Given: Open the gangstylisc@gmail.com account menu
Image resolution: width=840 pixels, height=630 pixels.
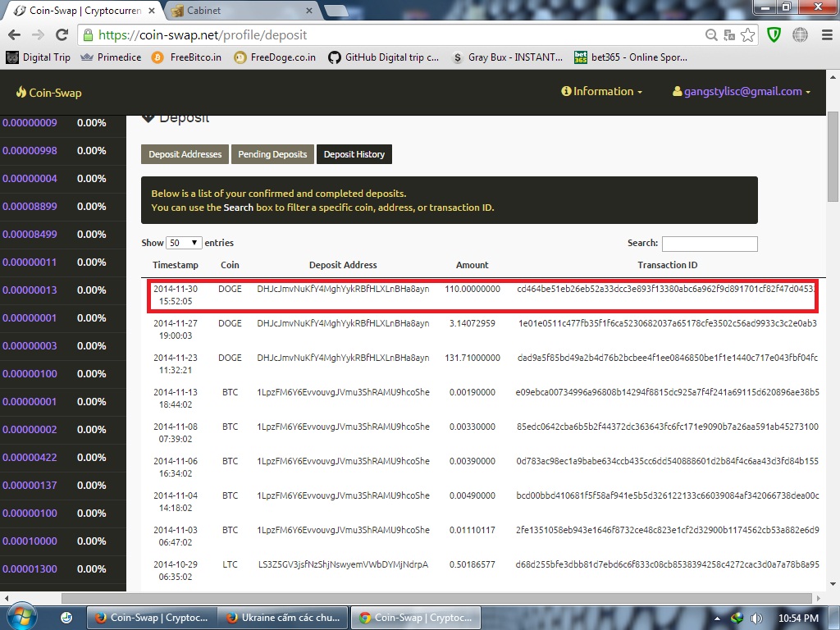Looking at the screenshot, I should click(x=741, y=92).
